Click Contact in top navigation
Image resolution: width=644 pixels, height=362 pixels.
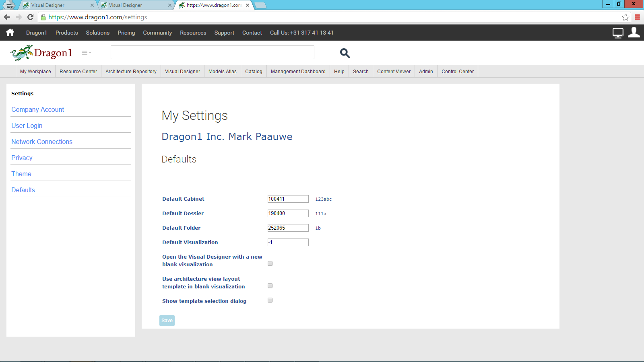[252, 33]
